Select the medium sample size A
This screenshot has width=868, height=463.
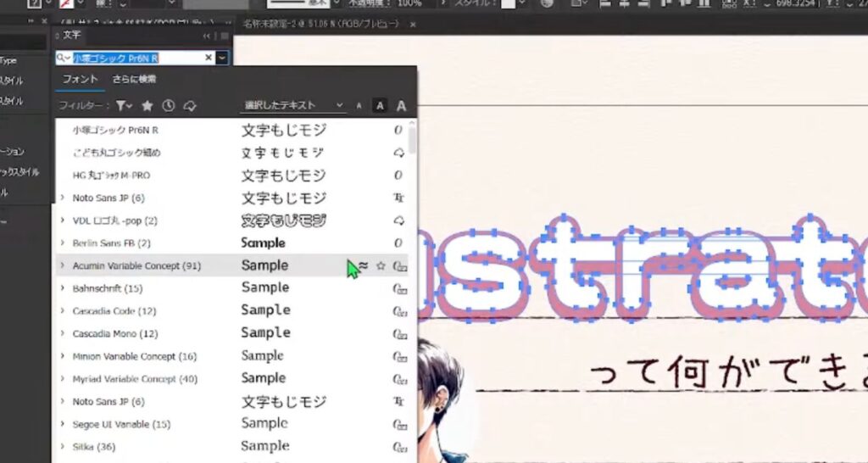tap(380, 106)
